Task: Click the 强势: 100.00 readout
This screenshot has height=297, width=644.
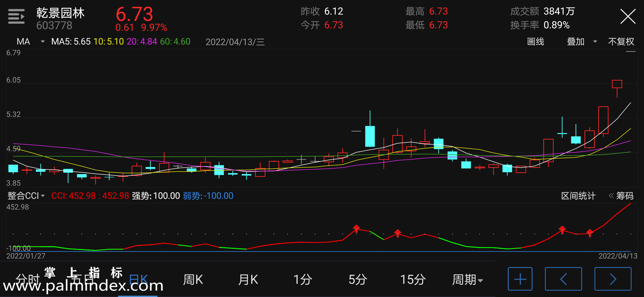Action: (x=156, y=196)
